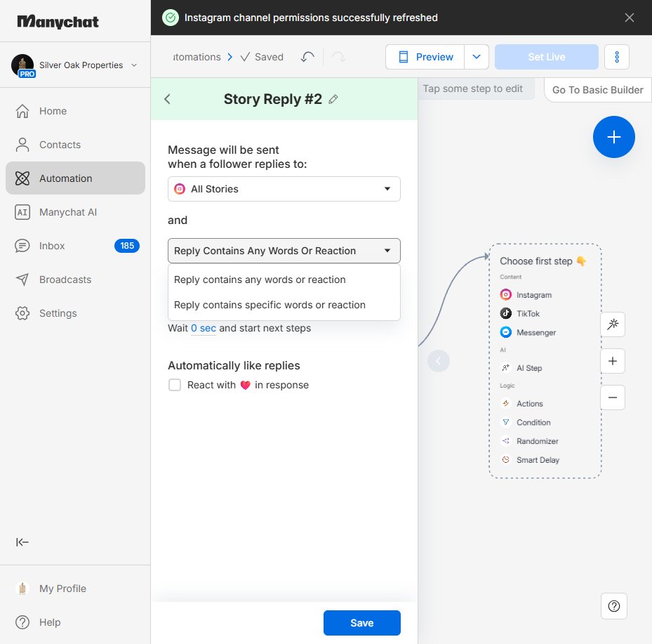The height and width of the screenshot is (644, 652).
Task: Open Settings from the sidebar
Action: pos(75,313)
